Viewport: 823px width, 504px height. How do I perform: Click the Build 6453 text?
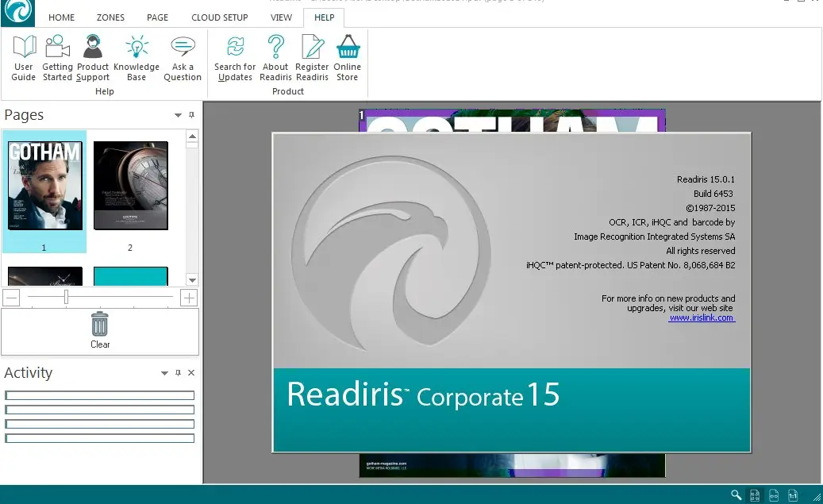(713, 194)
